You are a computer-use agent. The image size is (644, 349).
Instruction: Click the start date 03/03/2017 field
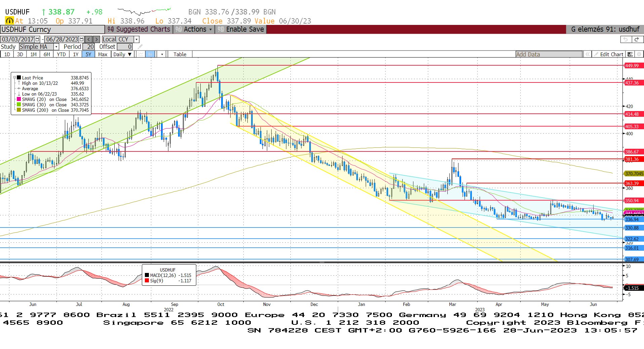coord(18,39)
